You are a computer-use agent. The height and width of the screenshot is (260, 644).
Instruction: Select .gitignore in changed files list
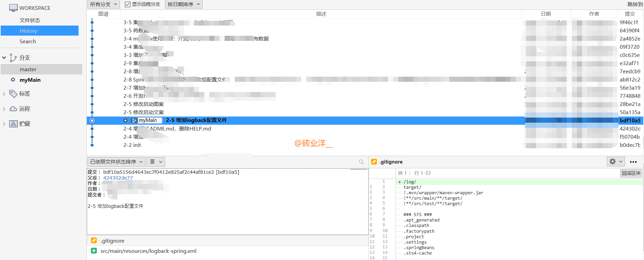point(228,241)
